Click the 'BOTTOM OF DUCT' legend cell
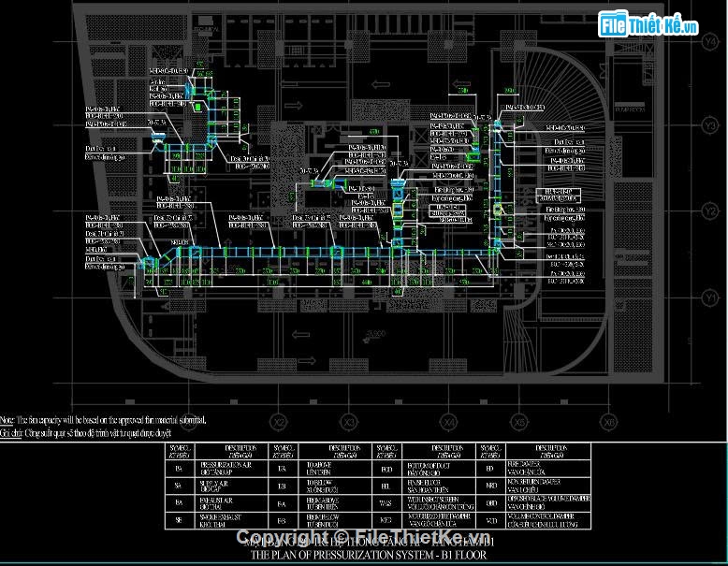The width and height of the screenshot is (728, 566). click(x=439, y=468)
